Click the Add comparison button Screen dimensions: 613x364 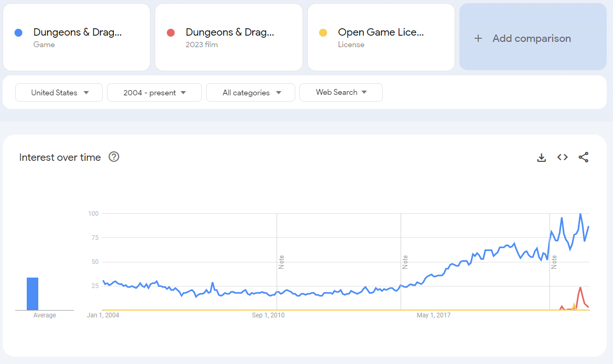532,38
